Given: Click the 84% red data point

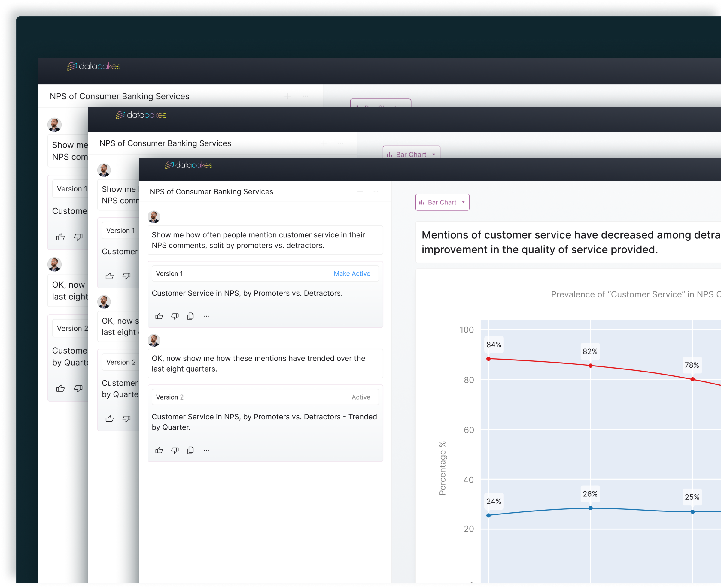Looking at the screenshot, I should 488,359.
